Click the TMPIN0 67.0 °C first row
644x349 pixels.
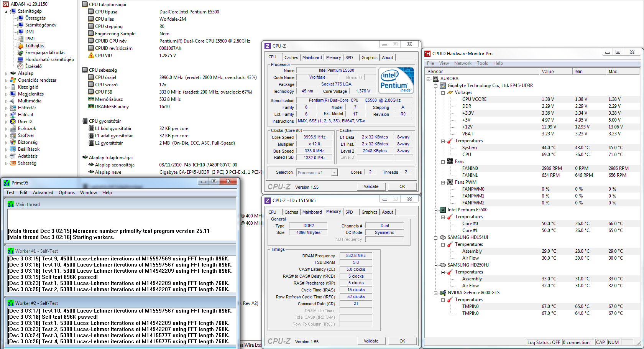532,306
